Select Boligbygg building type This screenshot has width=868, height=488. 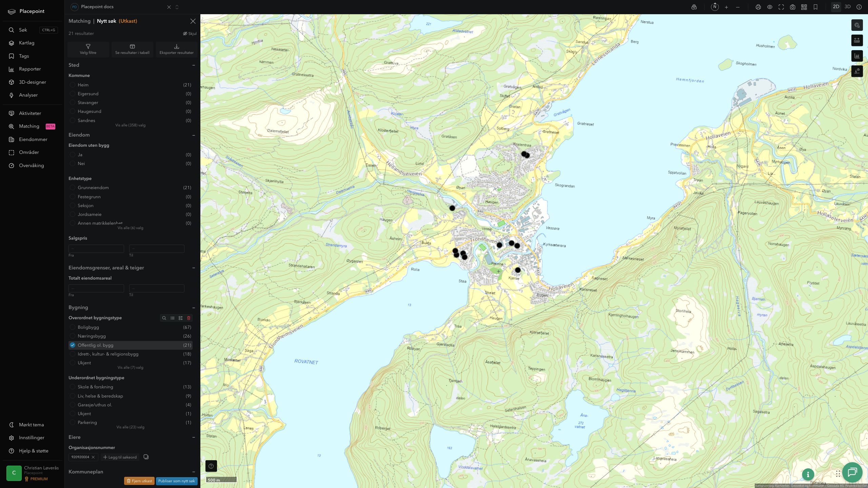[x=130, y=327]
